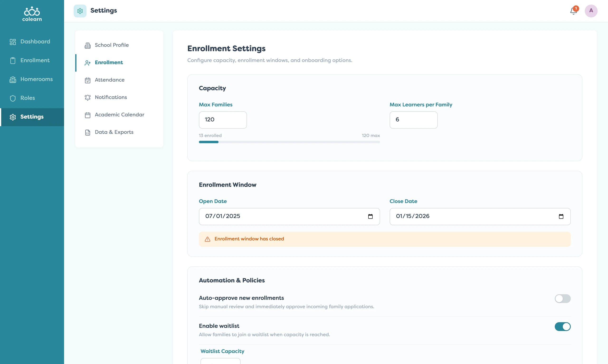
Task: Click the Settings page title
Action: point(104,10)
